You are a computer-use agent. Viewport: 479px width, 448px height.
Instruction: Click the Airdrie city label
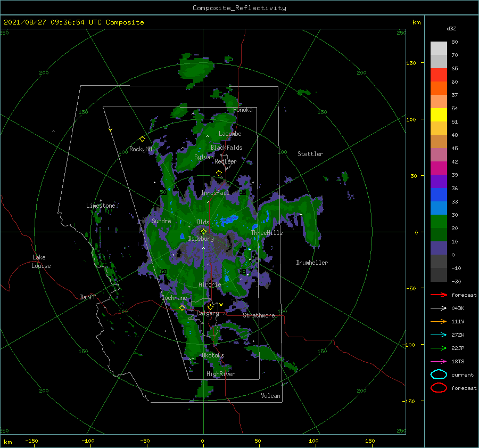pyautogui.click(x=210, y=284)
